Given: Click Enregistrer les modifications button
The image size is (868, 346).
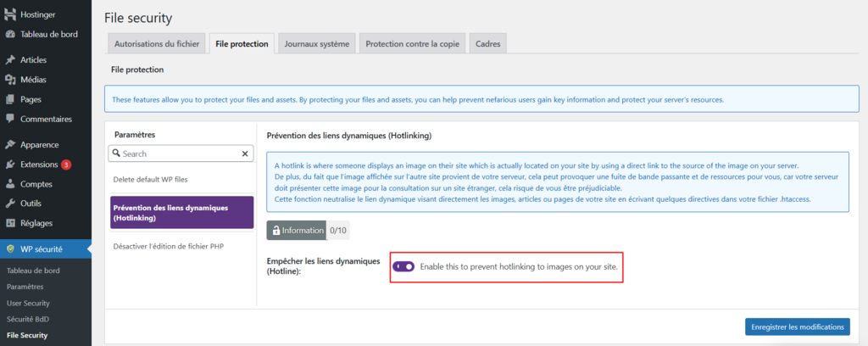Looking at the screenshot, I should [796, 326].
